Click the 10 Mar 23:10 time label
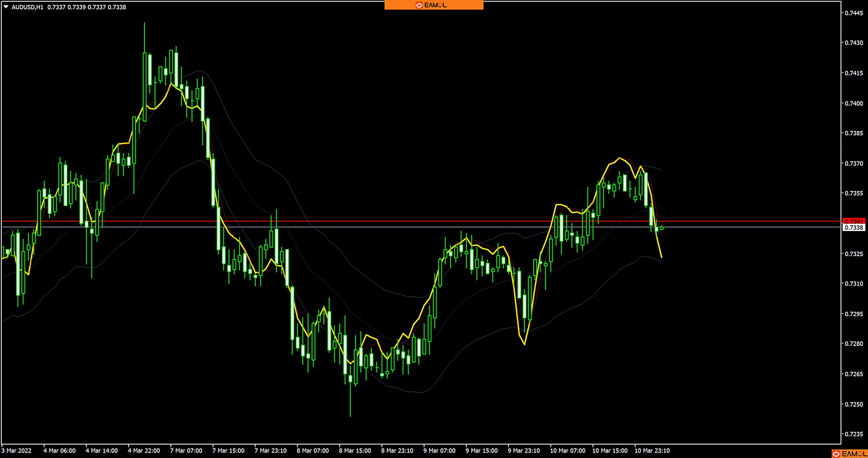This screenshot has width=868, height=458. (652, 451)
